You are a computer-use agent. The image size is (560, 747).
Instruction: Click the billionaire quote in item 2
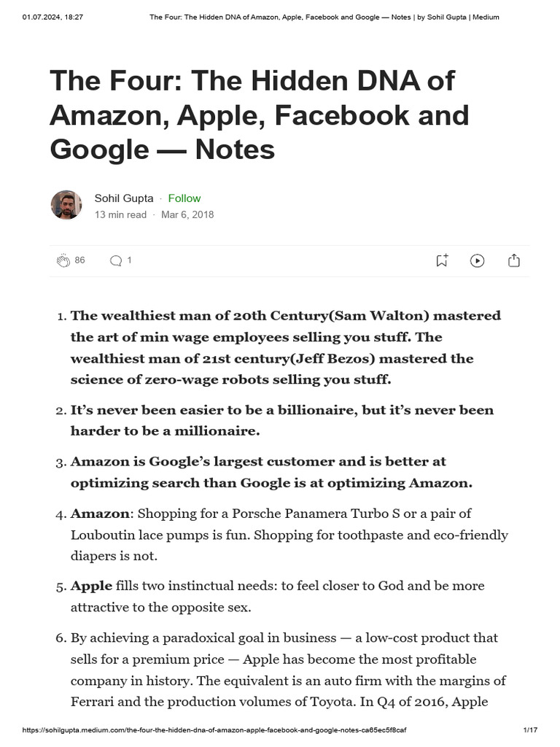281,420
